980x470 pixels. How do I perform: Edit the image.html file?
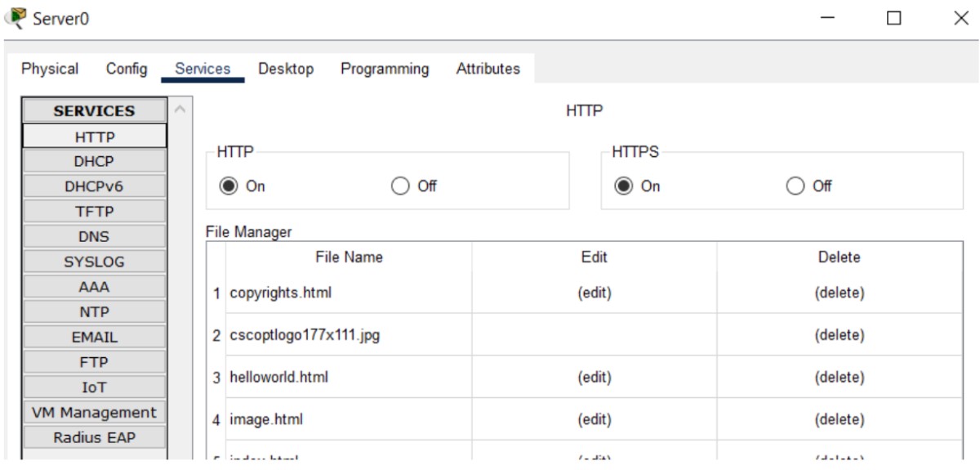tap(595, 420)
